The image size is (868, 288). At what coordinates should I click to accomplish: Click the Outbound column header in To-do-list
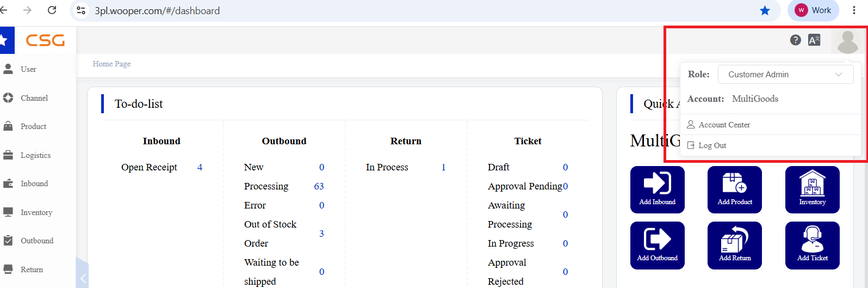284,141
